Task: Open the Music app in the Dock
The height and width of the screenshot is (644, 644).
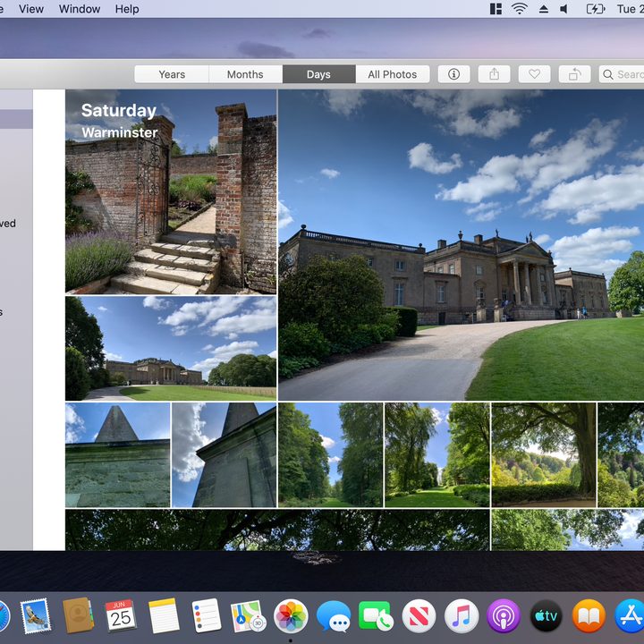Action: point(462,616)
